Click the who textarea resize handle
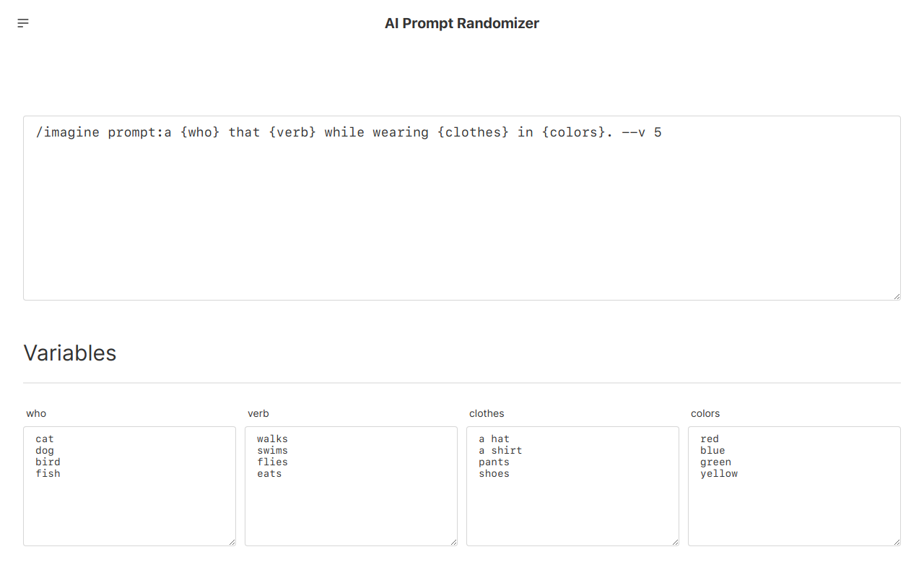Image resolution: width=924 pixels, height=578 pixels. [232, 542]
